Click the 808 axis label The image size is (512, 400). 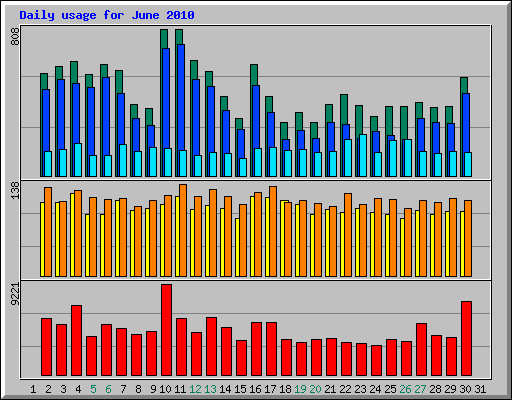click(x=15, y=37)
